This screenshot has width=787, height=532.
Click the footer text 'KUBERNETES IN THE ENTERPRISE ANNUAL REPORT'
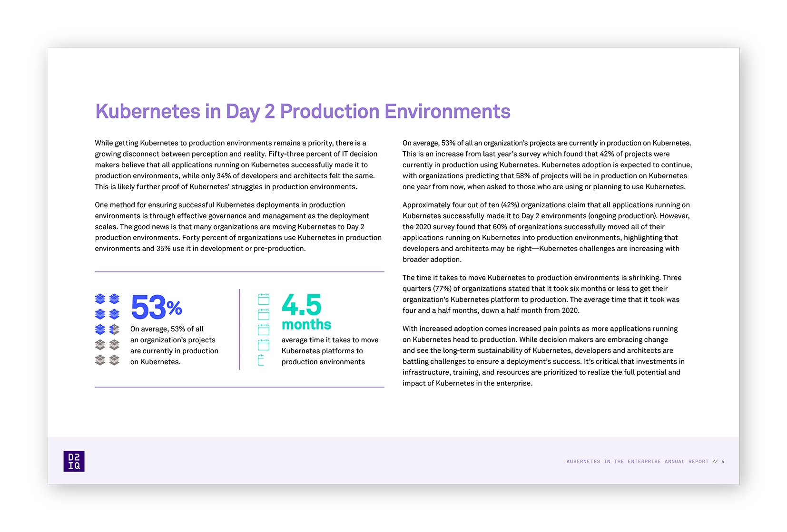[x=638, y=462]
